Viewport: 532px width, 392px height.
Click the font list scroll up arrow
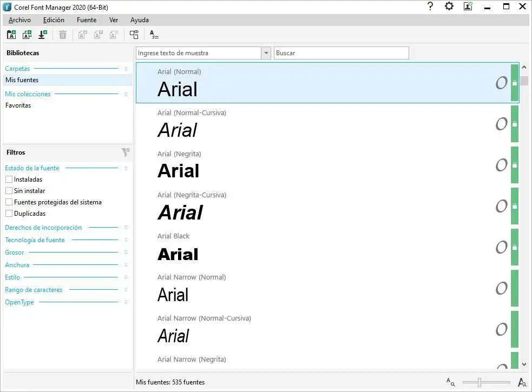pyautogui.click(x=524, y=68)
